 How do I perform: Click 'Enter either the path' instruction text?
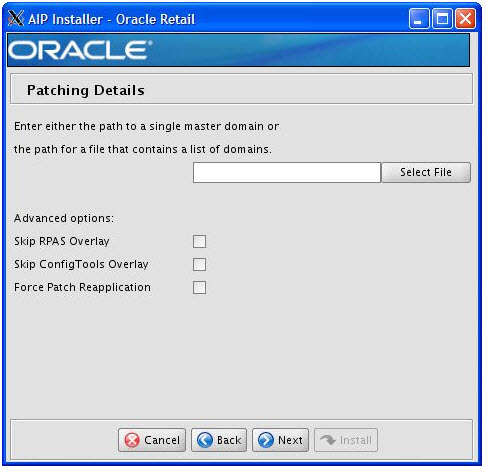pyautogui.click(x=146, y=126)
